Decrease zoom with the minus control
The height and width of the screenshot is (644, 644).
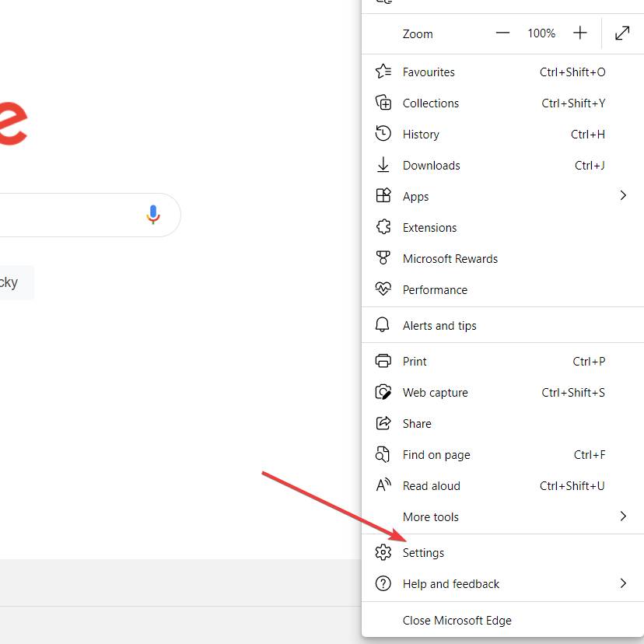coord(502,33)
